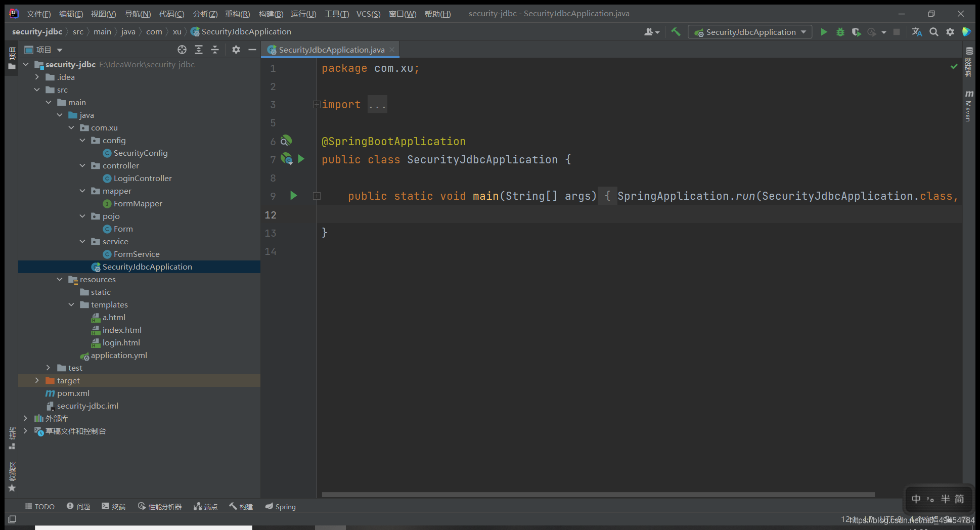Collapse all nodes in project panel
Screen dimensions: 980x530
click(x=215, y=50)
